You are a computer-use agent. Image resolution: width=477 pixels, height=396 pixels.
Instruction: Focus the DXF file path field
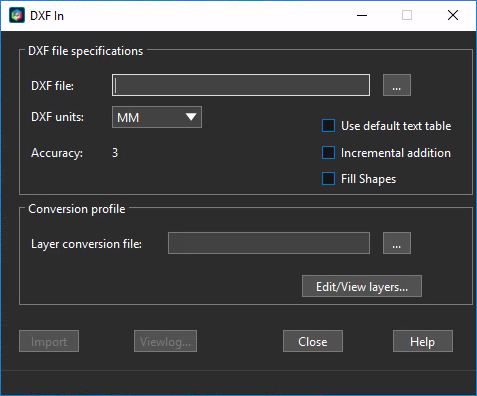click(x=241, y=85)
